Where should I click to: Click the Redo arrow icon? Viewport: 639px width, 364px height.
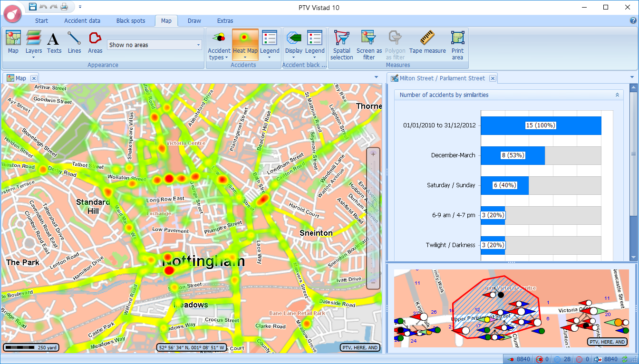[53, 7]
